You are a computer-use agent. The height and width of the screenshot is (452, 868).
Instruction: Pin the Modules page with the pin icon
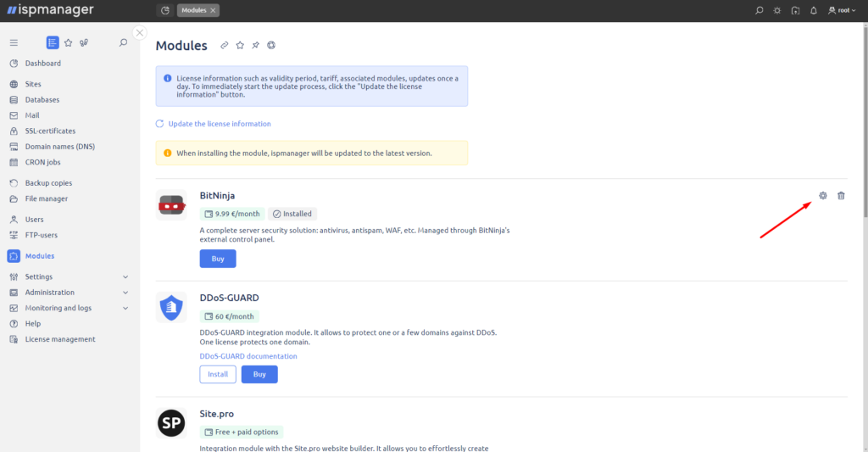255,46
